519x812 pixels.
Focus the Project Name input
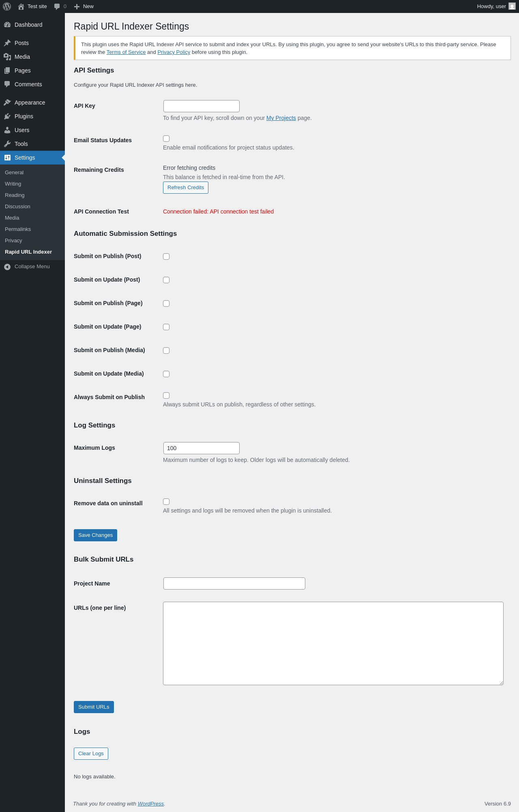click(234, 583)
